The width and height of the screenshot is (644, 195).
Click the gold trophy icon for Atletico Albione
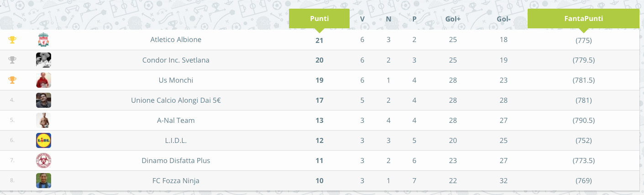click(x=12, y=40)
